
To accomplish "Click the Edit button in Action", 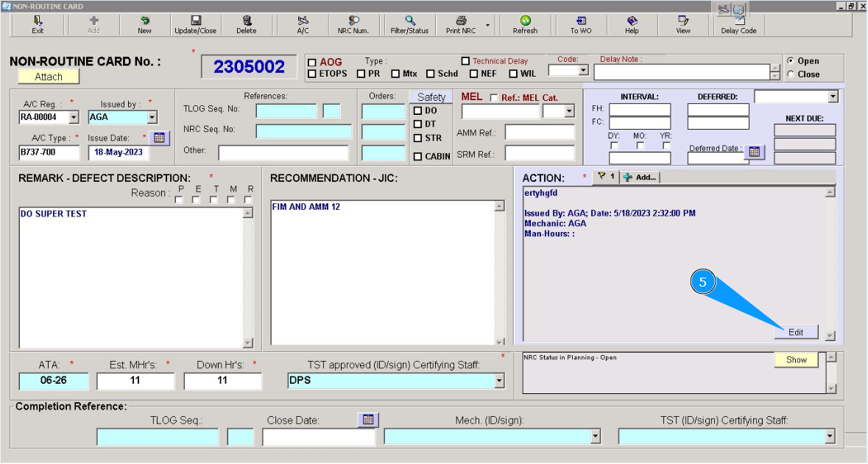I will click(796, 332).
